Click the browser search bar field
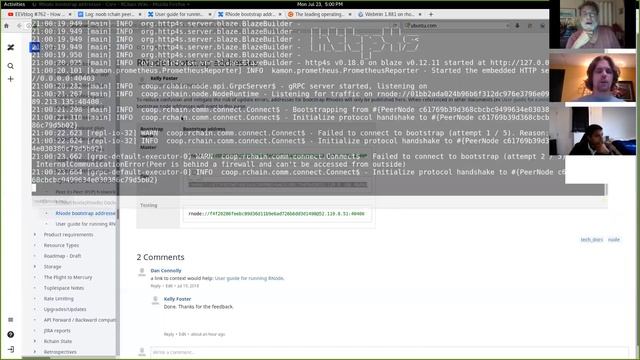This screenshot has width=640, height=360. coord(456,26)
